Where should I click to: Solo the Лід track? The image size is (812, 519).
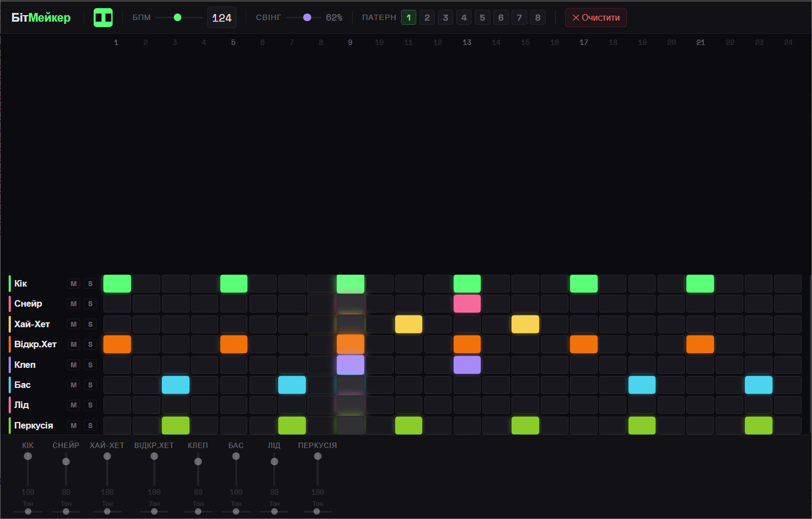90,405
